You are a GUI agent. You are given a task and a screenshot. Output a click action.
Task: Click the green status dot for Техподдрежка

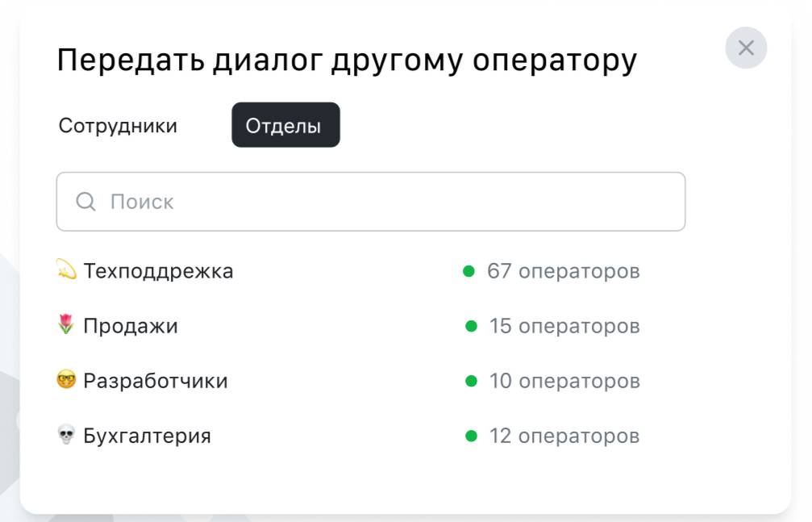468,271
